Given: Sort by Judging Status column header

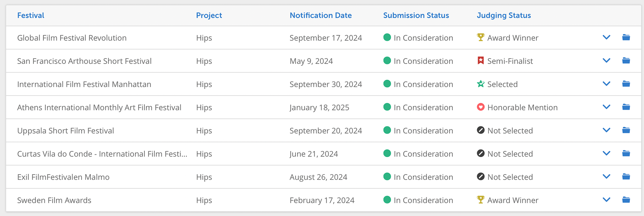Looking at the screenshot, I should point(503,15).
